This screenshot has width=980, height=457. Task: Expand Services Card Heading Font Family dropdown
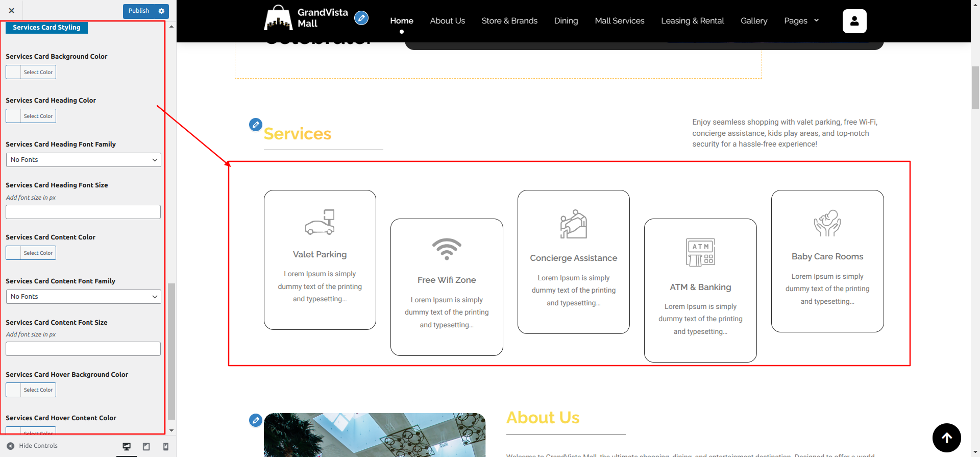[83, 160]
